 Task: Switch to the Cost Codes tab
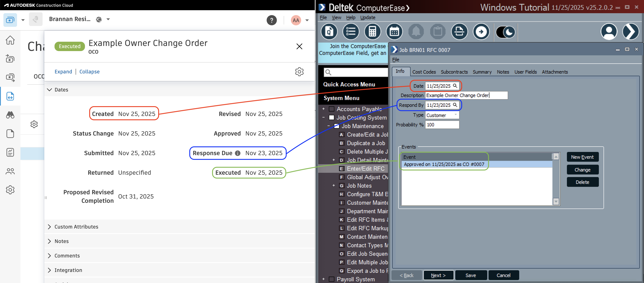(x=424, y=72)
